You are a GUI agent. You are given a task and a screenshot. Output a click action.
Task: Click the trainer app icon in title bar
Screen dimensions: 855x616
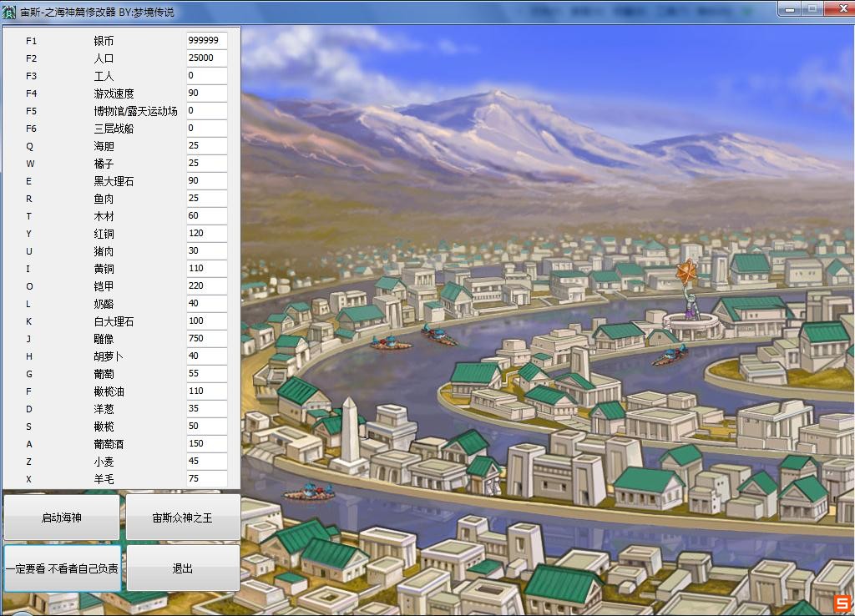pyautogui.click(x=9, y=11)
